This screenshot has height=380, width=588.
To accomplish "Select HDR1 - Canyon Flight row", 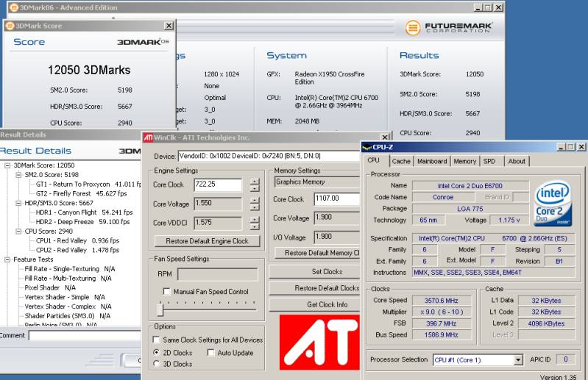I will (85, 212).
